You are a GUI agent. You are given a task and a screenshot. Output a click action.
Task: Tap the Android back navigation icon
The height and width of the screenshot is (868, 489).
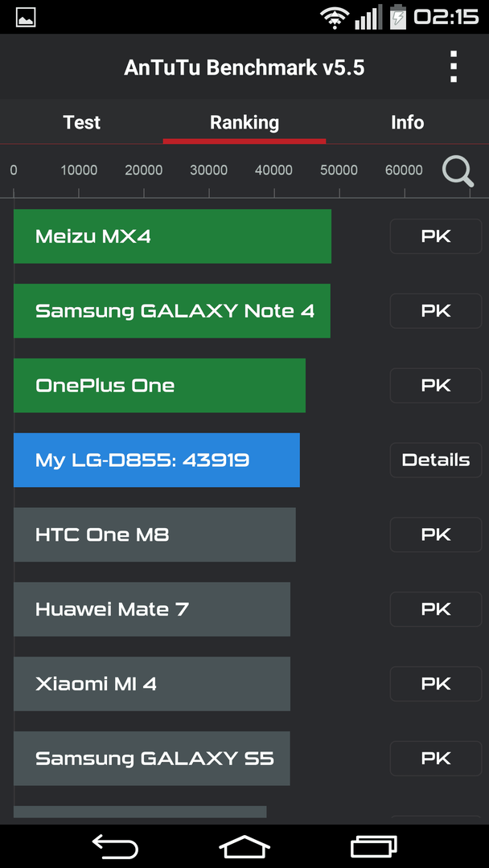coord(115,846)
